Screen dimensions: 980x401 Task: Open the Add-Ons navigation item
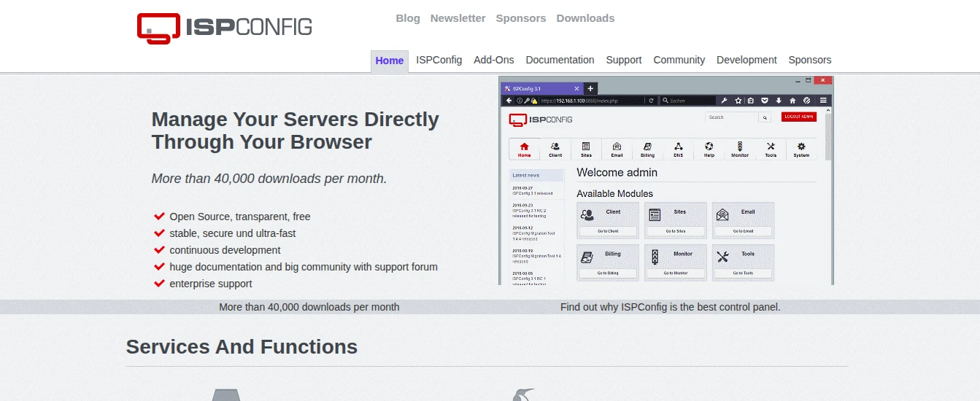(494, 60)
